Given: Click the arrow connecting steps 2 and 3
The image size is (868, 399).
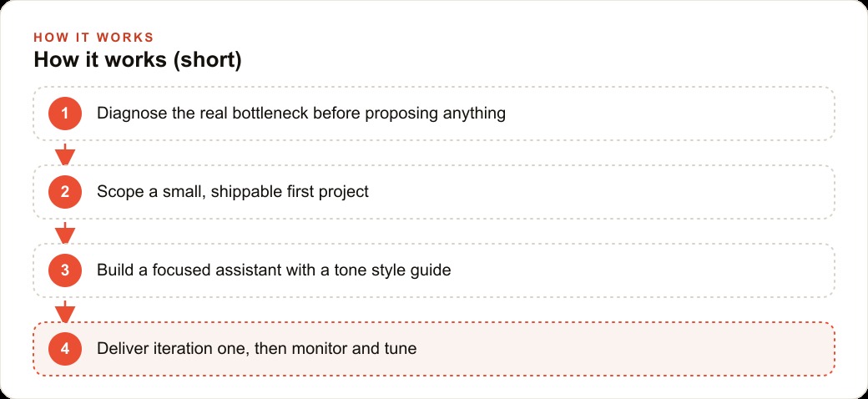Looking at the screenshot, I should pyautogui.click(x=65, y=233).
